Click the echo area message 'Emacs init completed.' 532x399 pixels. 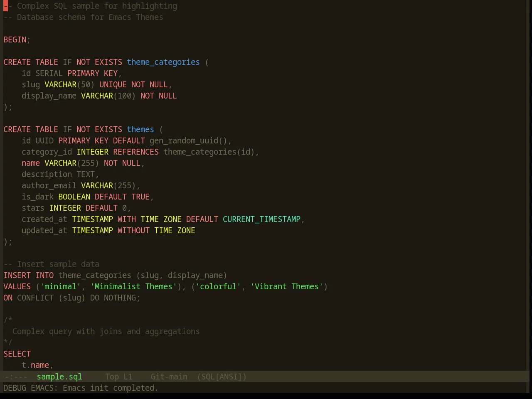pos(111,388)
